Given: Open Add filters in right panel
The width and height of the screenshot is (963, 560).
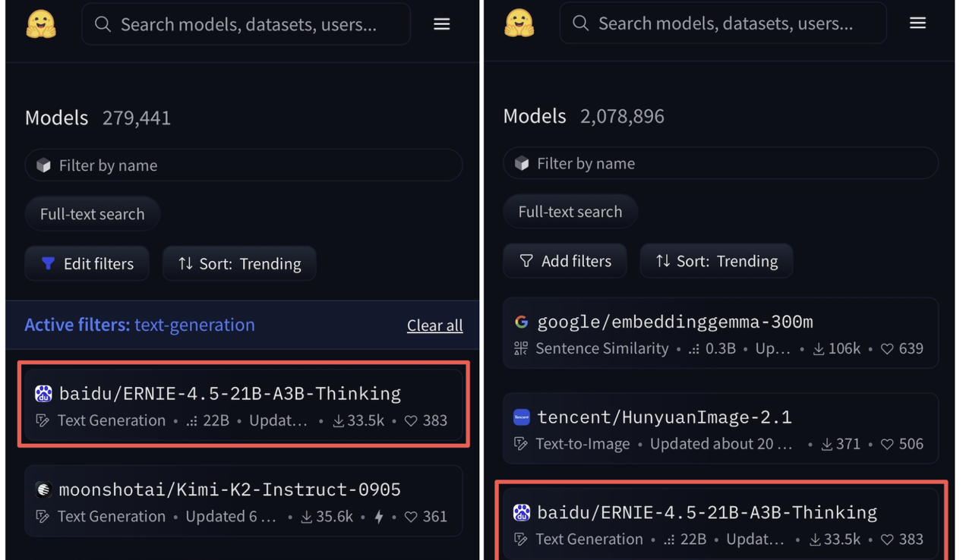Looking at the screenshot, I should pos(565,261).
